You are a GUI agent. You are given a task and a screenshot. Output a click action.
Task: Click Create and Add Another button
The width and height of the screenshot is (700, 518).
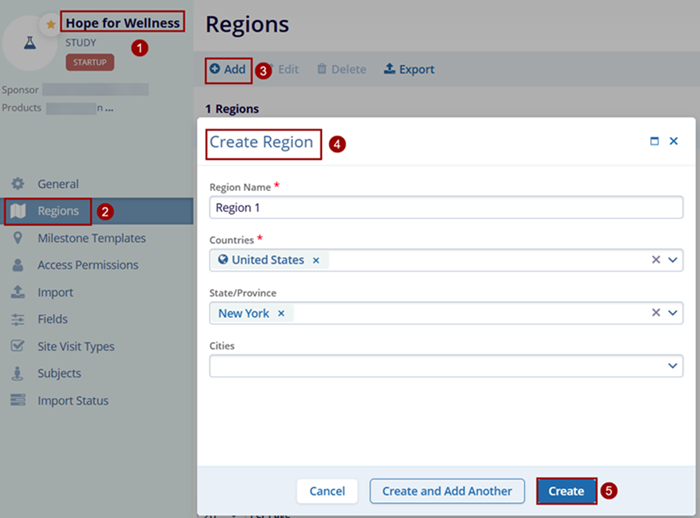point(447,491)
